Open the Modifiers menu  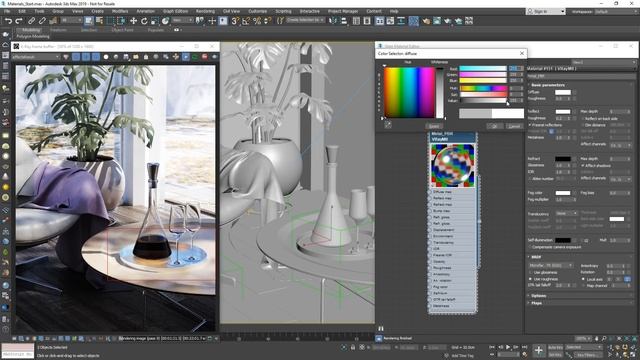120,11
